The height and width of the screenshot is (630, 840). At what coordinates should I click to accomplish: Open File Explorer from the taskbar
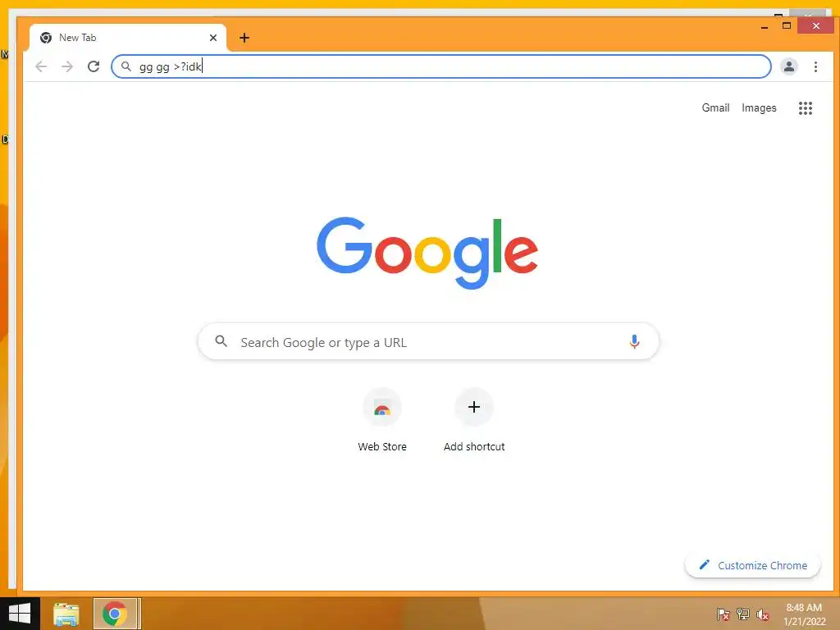(66, 614)
